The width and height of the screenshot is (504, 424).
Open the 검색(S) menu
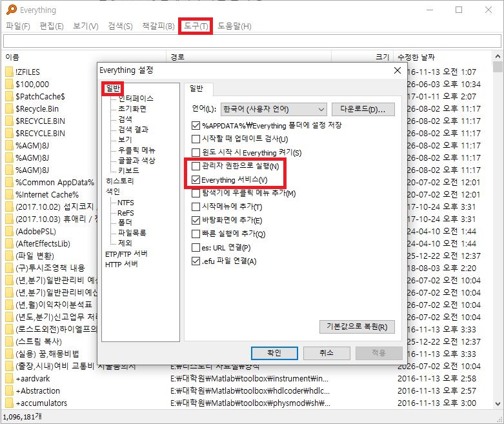pos(120,26)
